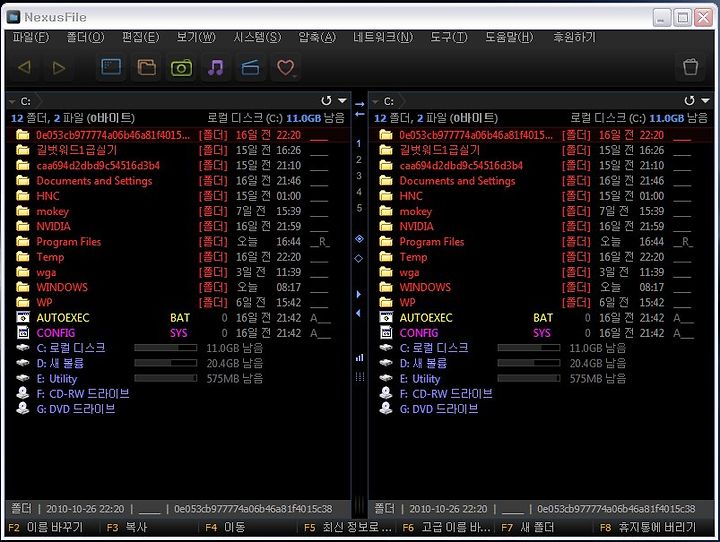
Task: Open the pictures camera shortcut icon
Action: [x=181, y=68]
